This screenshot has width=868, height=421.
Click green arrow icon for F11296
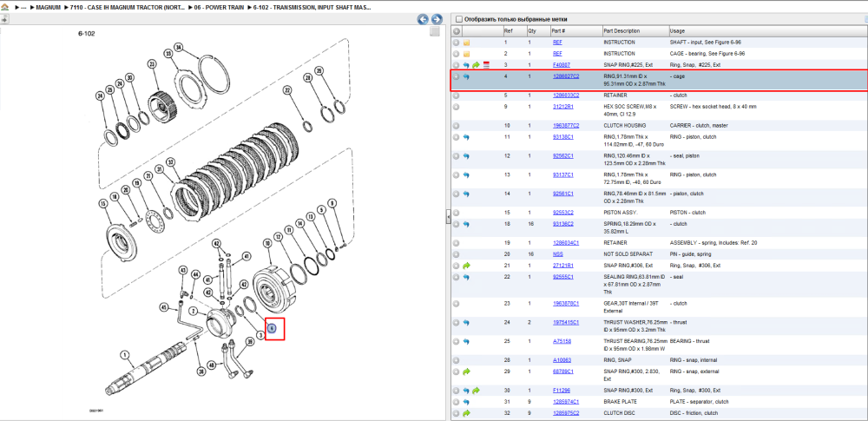[476, 391]
